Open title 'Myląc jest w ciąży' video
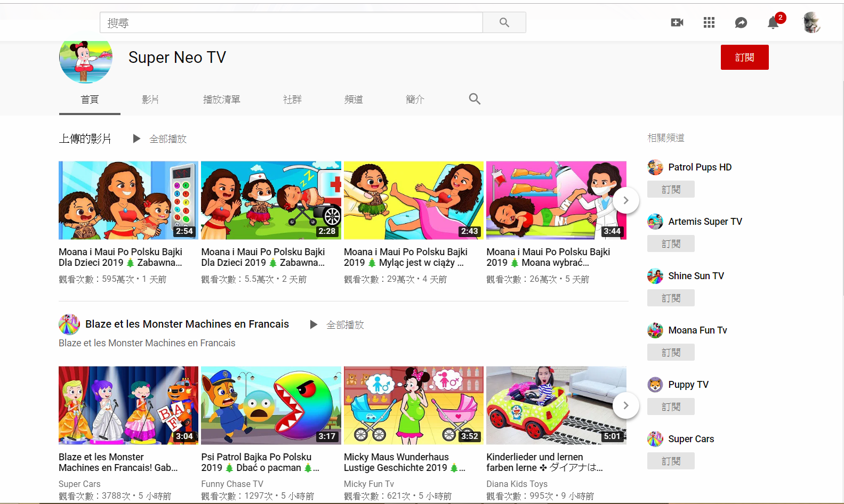The height and width of the screenshot is (504, 844). [406, 257]
